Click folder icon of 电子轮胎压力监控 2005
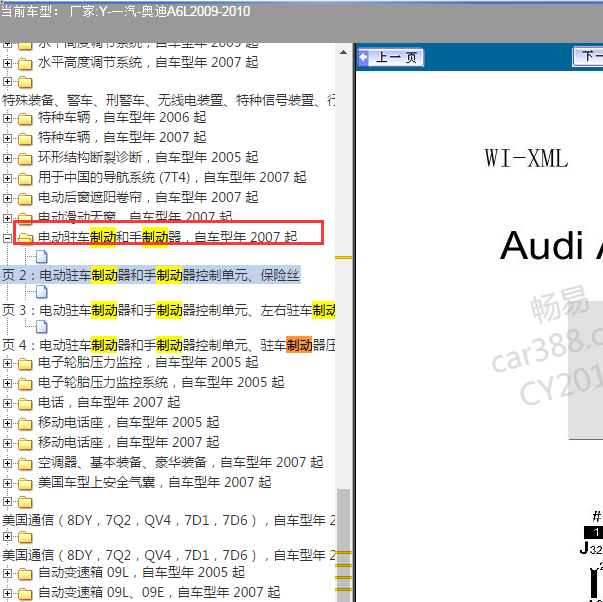The height and width of the screenshot is (602, 603). pyautogui.click(x=25, y=363)
